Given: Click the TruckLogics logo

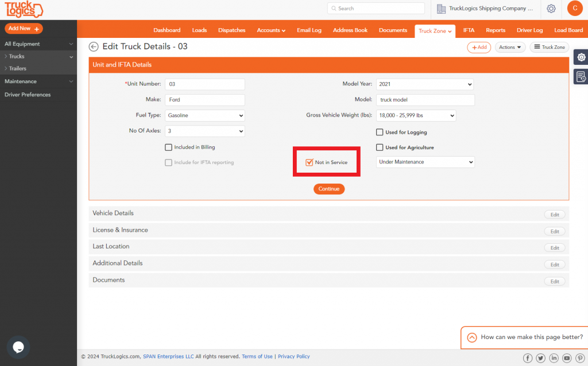Looking at the screenshot, I should 24,9.
